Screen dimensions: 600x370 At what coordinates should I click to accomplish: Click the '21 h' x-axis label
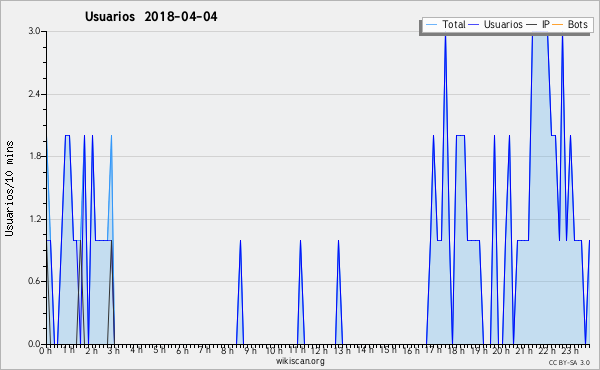(524, 351)
